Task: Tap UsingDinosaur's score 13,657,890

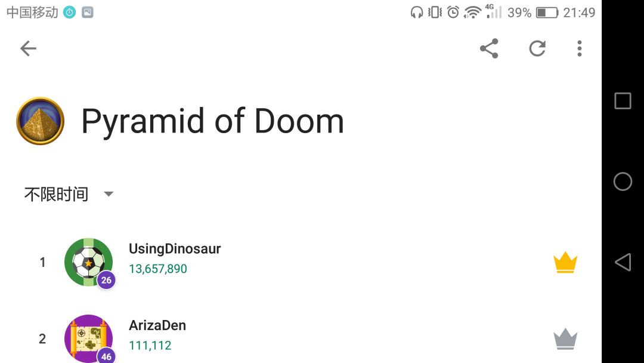Action: (158, 269)
